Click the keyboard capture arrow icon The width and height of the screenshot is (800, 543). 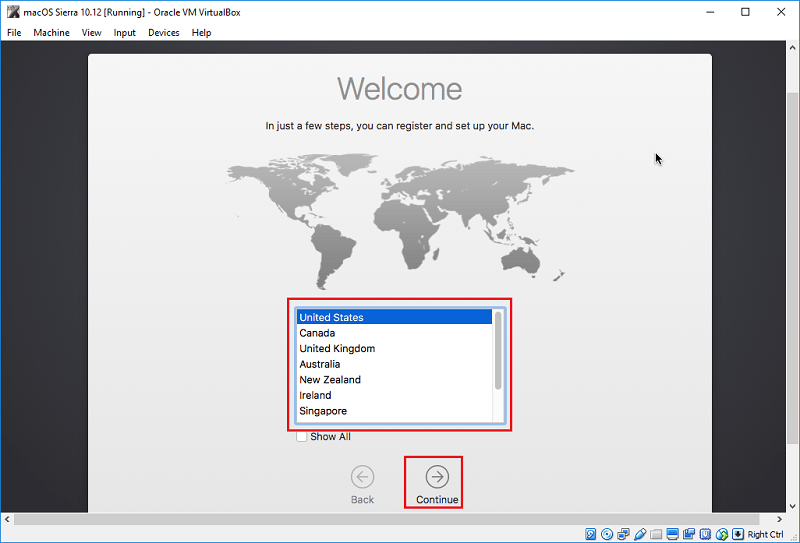[738, 534]
